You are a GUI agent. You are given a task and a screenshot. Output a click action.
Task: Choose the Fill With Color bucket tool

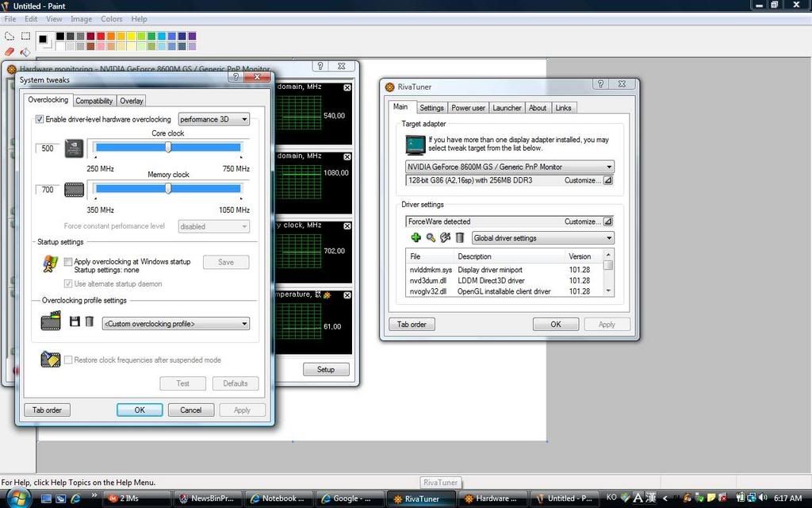[x=25, y=52]
